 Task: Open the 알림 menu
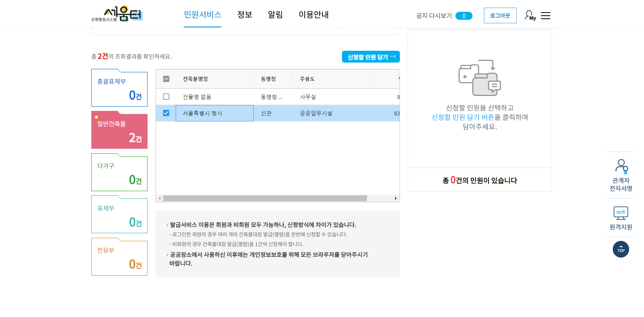click(275, 15)
